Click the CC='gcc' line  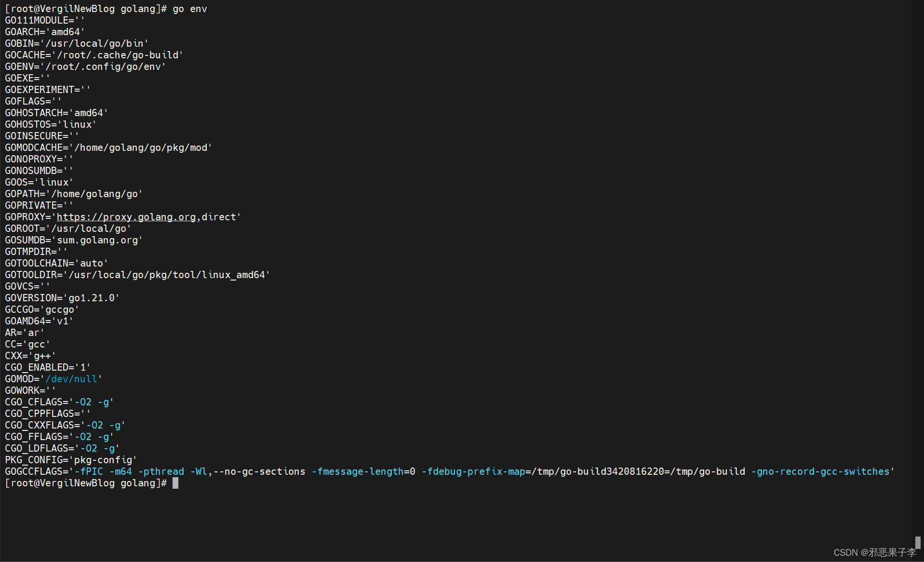tap(27, 344)
